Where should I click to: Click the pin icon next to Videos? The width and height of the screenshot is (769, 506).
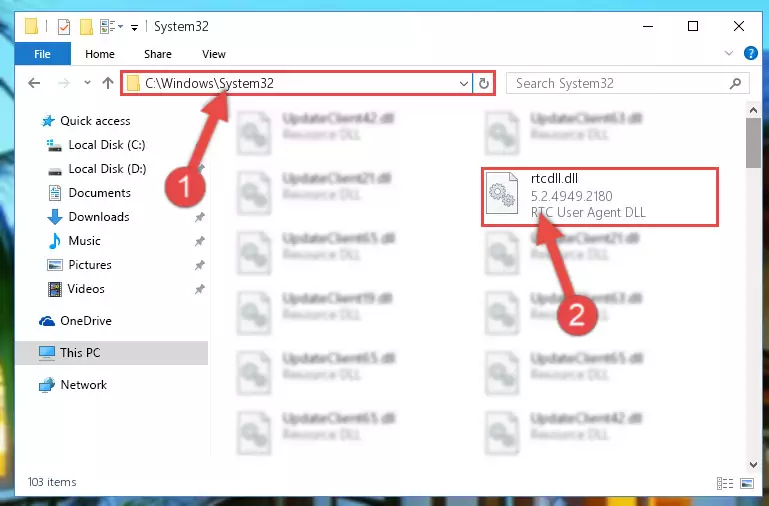200,289
